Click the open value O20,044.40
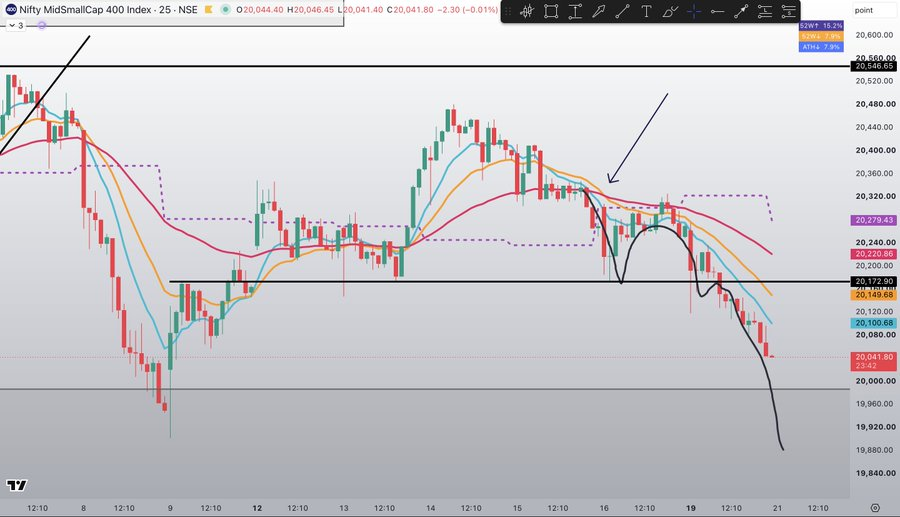Screen dimensions: 900x517 pyautogui.click(x=259, y=10)
